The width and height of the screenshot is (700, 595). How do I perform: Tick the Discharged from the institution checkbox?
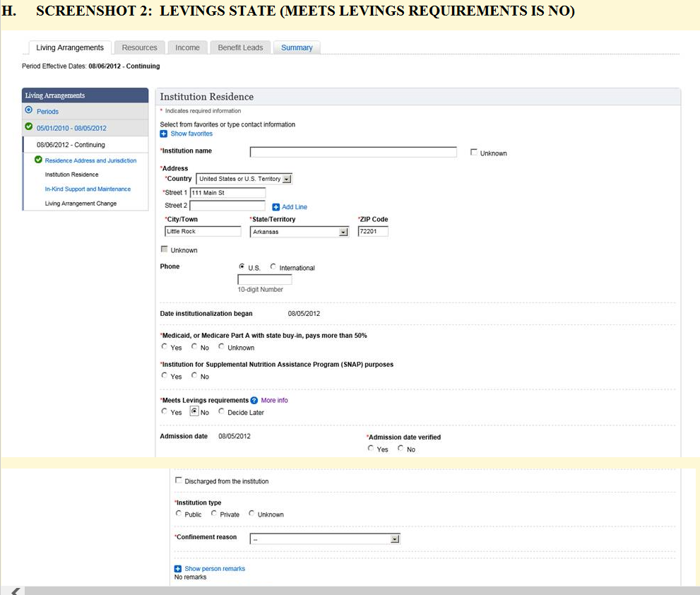click(179, 481)
